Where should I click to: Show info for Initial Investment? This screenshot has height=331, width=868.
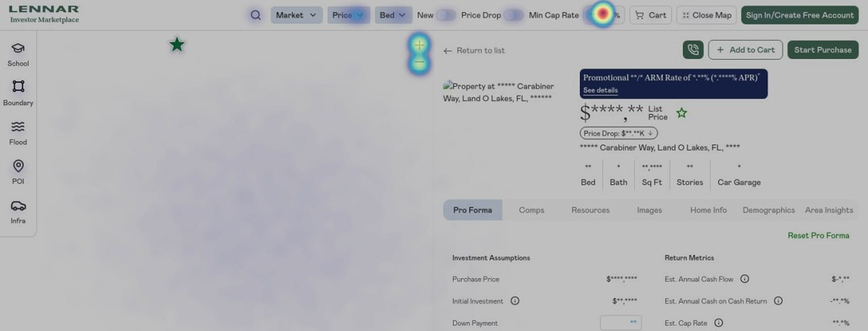point(514,301)
